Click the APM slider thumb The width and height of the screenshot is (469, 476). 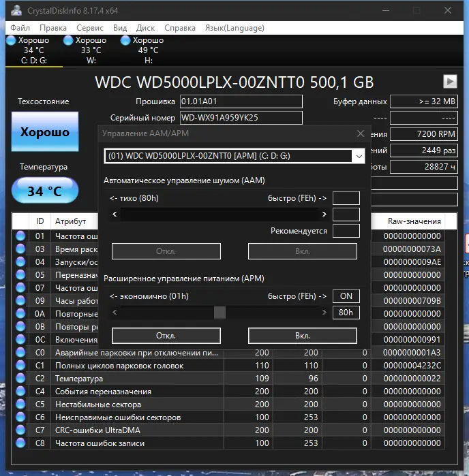[x=220, y=313]
